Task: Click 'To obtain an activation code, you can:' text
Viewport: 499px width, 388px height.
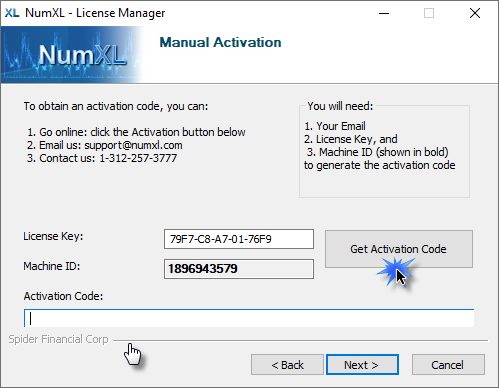Action: coord(116,106)
